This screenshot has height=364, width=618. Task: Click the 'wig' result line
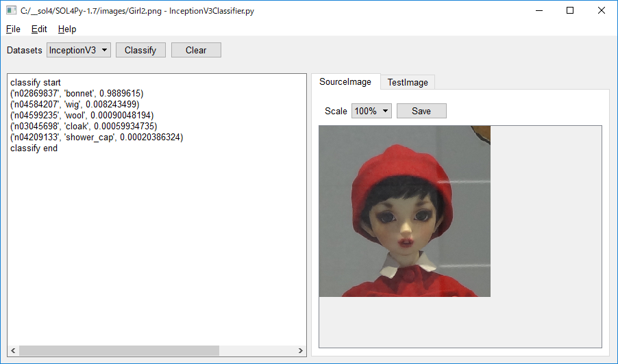(75, 104)
